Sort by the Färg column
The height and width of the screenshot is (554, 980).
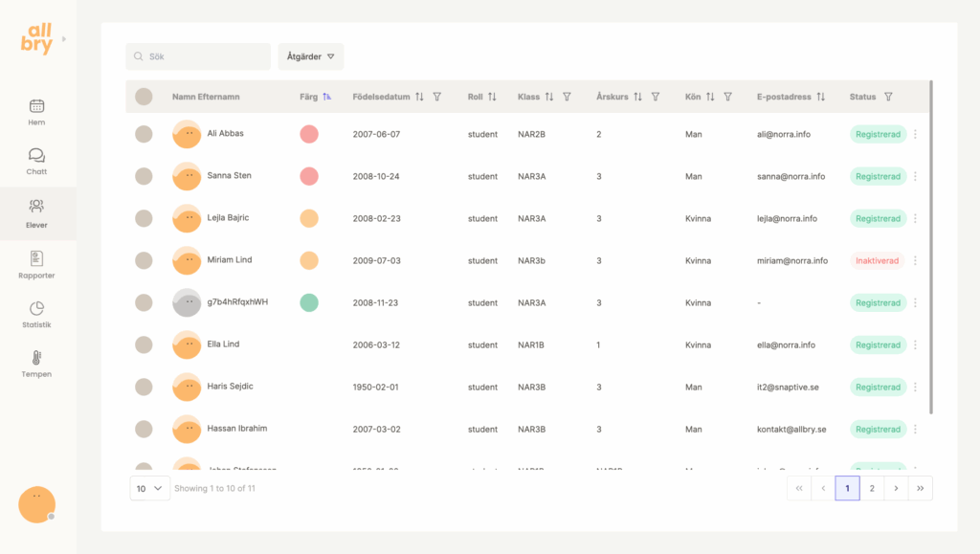327,97
